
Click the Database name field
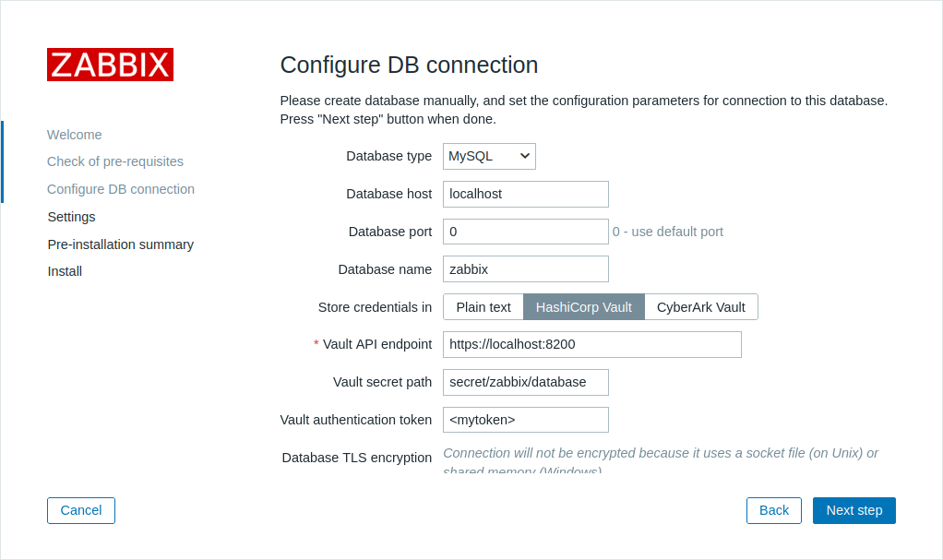pos(526,269)
